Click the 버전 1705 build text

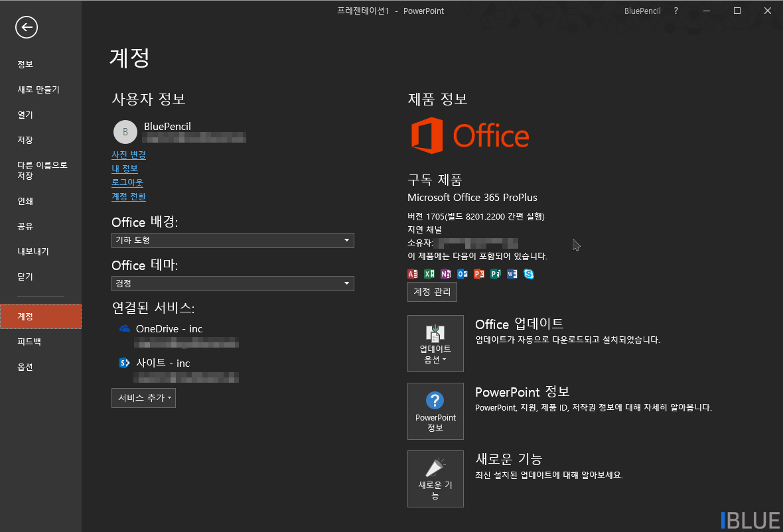coord(476,216)
